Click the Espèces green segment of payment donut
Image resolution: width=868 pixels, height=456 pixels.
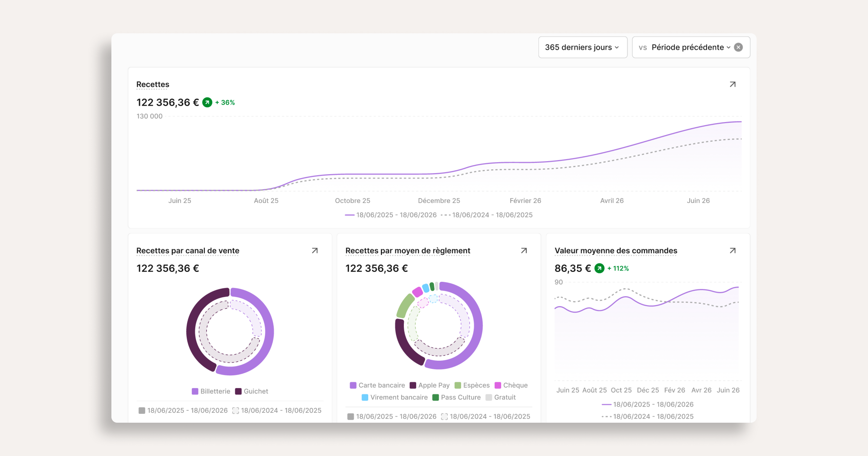coord(405,306)
